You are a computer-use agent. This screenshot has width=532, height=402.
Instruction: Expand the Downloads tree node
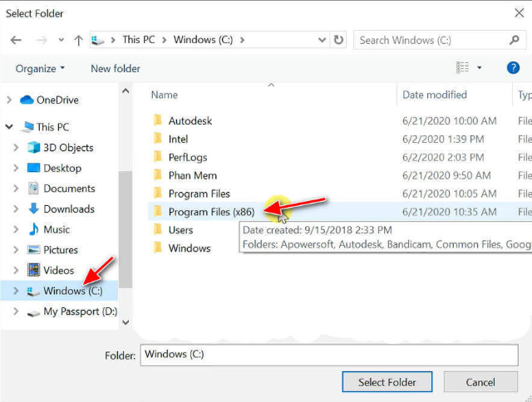16,209
